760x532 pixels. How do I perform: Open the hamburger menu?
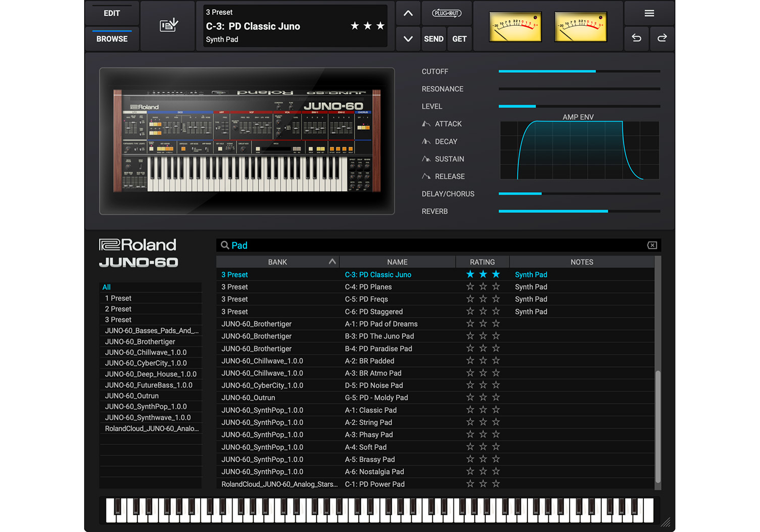649,13
